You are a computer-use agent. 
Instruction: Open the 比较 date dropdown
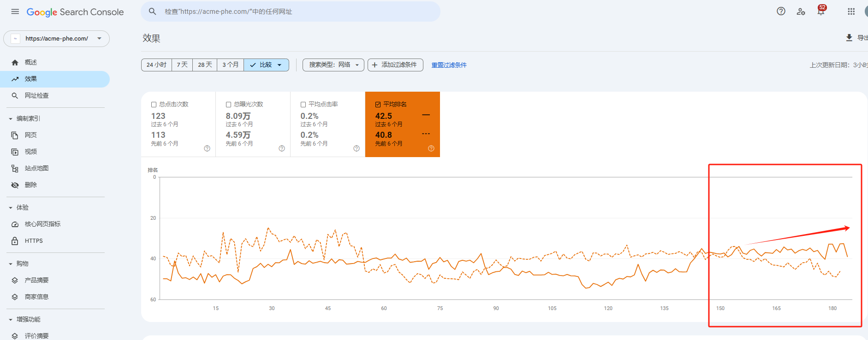(x=267, y=65)
